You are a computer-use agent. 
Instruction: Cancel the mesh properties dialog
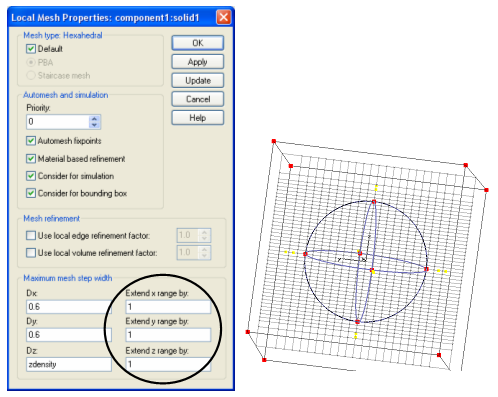coord(198,99)
